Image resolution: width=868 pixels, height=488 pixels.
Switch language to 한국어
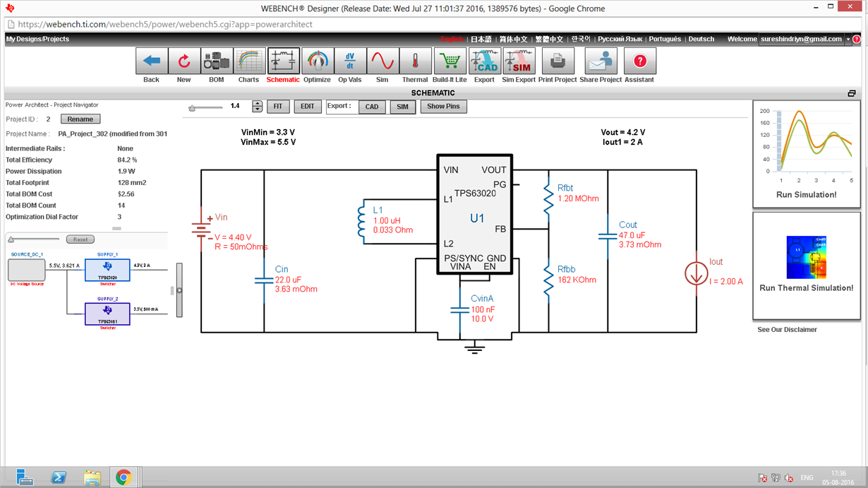[x=581, y=40]
